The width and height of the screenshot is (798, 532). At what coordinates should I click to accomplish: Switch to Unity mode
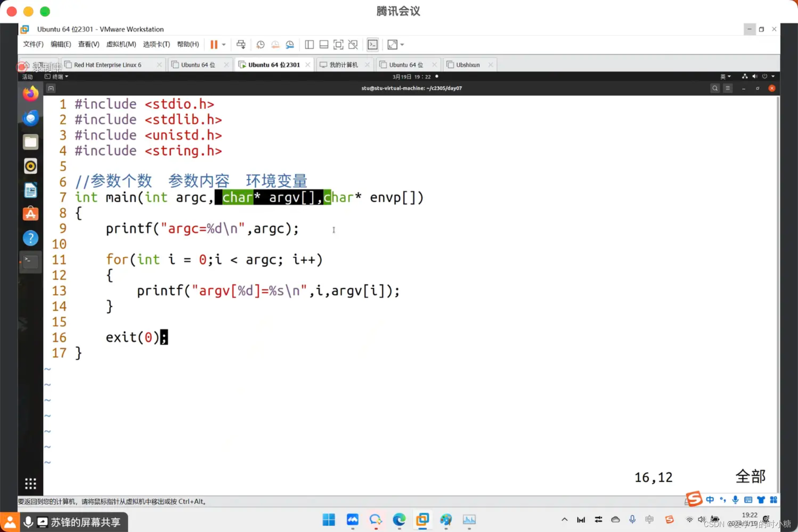353,44
